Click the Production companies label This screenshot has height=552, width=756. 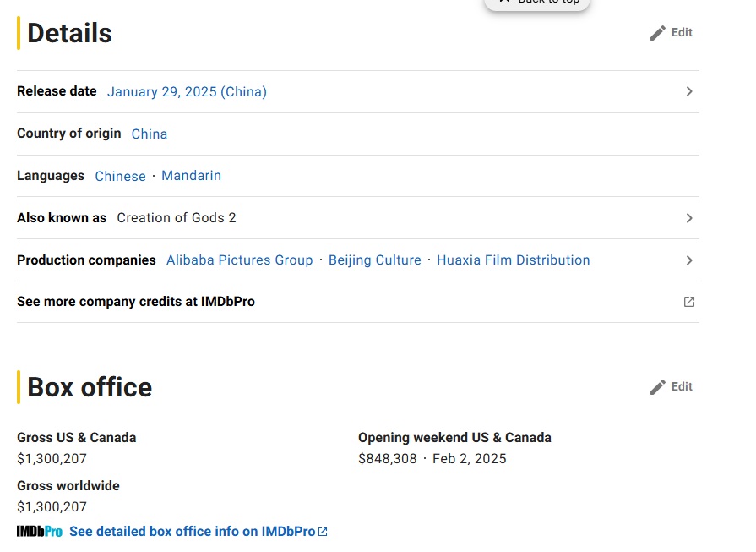coord(86,260)
